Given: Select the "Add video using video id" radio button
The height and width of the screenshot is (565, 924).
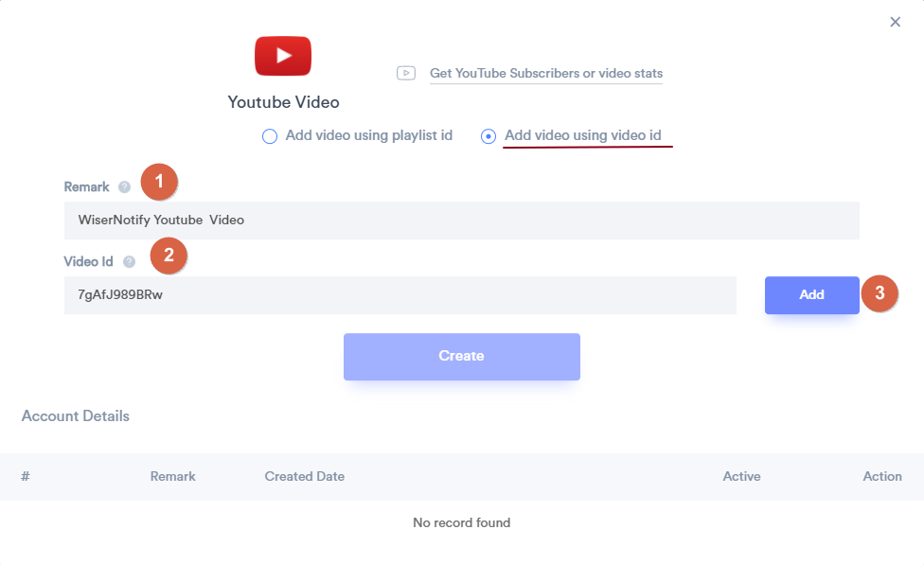Looking at the screenshot, I should [x=489, y=136].
